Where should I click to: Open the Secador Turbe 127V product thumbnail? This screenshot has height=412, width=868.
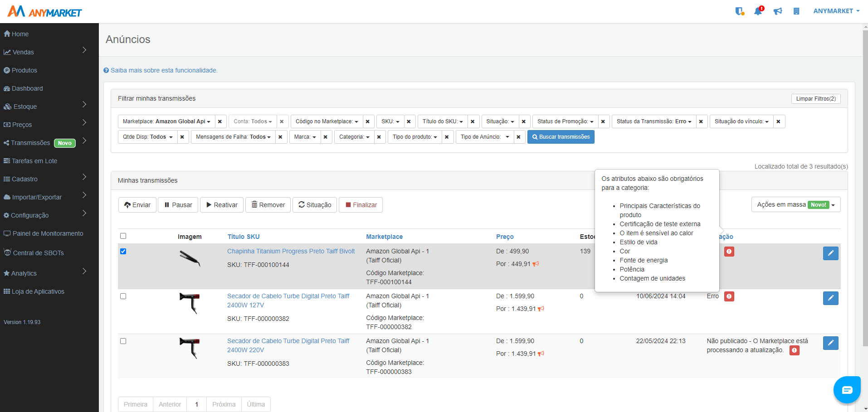click(x=190, y=303)
